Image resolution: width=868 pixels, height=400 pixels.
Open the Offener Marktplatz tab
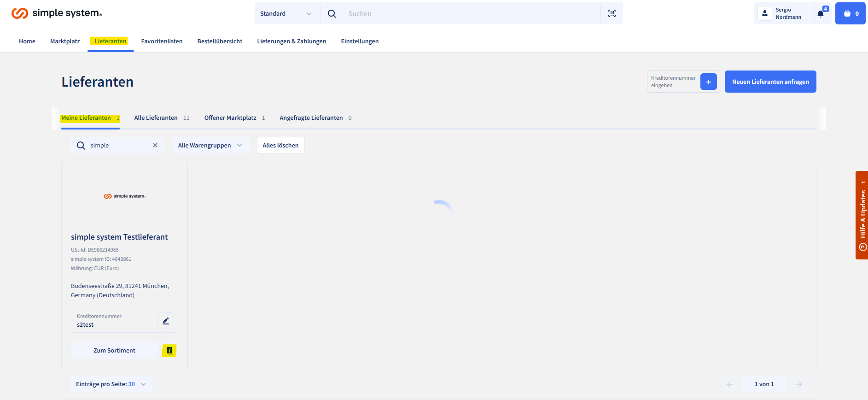[x=230, y=118]
